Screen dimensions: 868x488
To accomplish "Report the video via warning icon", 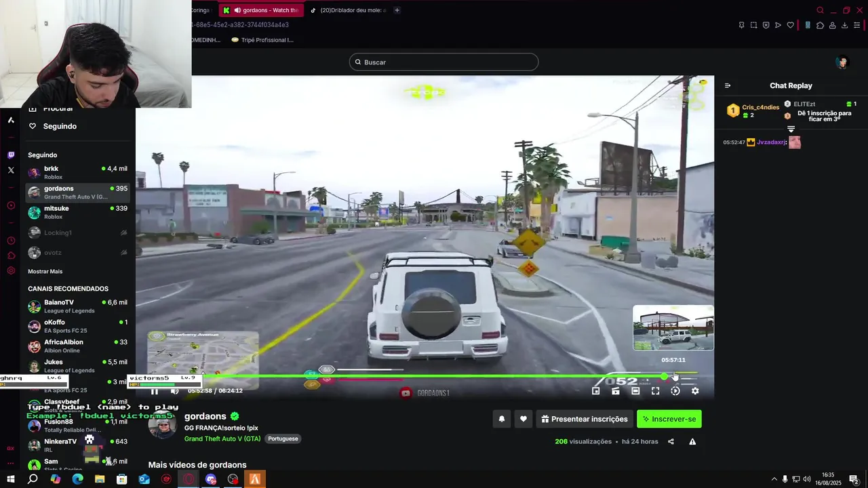I will click(692, 442).
